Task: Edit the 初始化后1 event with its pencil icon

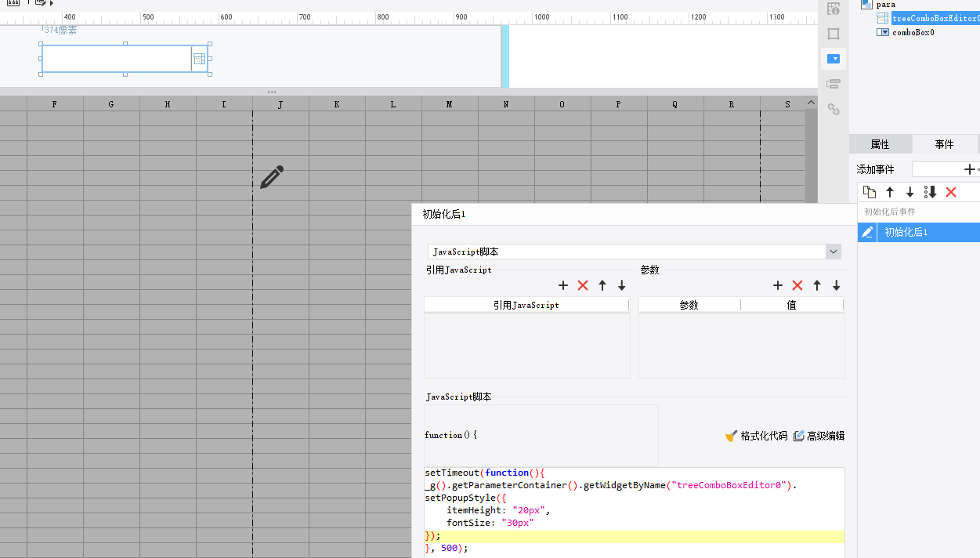Action: coord(867,232)
